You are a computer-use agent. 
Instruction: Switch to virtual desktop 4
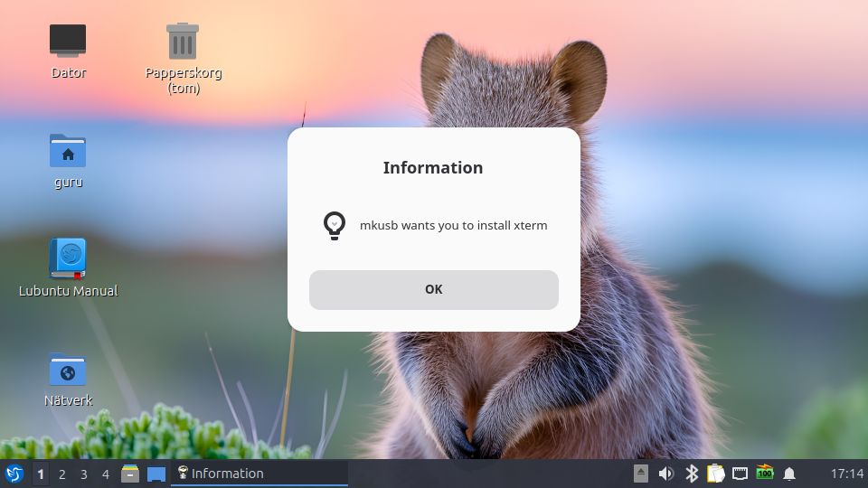click(x=106, y=474)
